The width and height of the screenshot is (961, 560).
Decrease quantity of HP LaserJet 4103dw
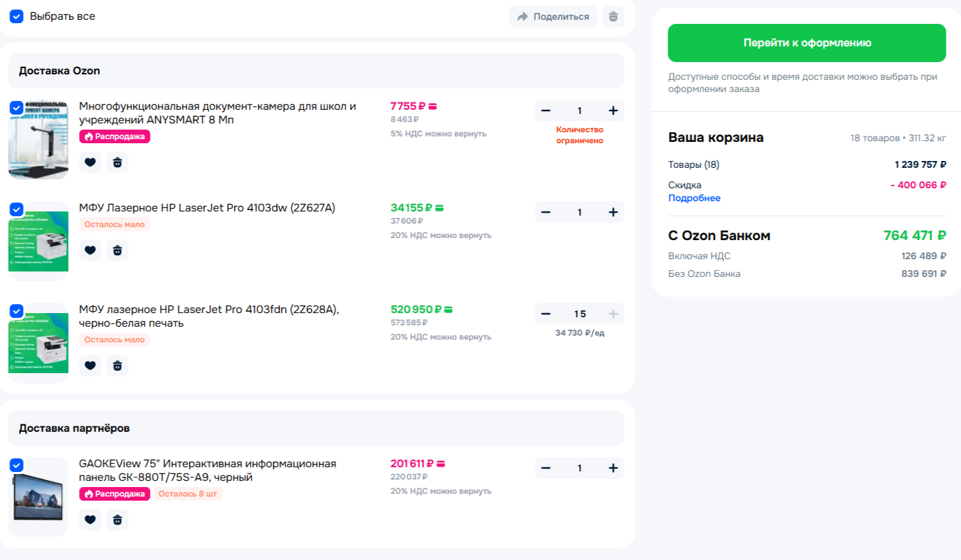(x=546, y=212)
